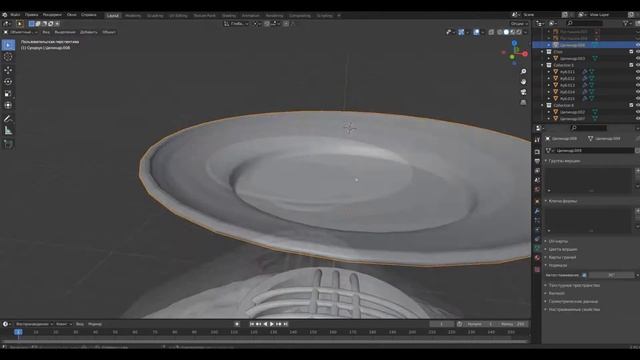Viewport: 640px width, 360px height.
Task: Select the 3D Cursor tool
Action: click(x=8, y=57)
